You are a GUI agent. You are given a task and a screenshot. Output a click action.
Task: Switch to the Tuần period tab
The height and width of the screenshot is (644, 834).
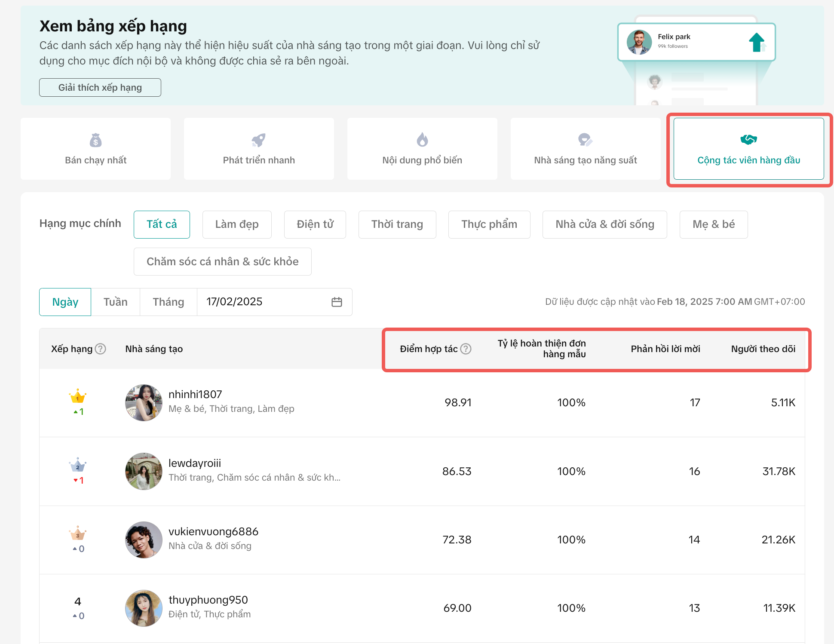coord(115,302)
